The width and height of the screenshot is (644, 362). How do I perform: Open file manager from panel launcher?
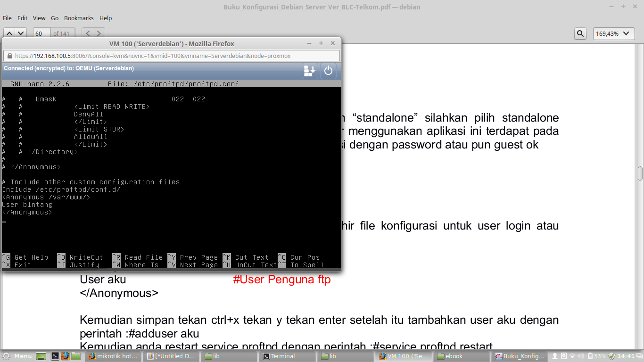pos(75,356)
